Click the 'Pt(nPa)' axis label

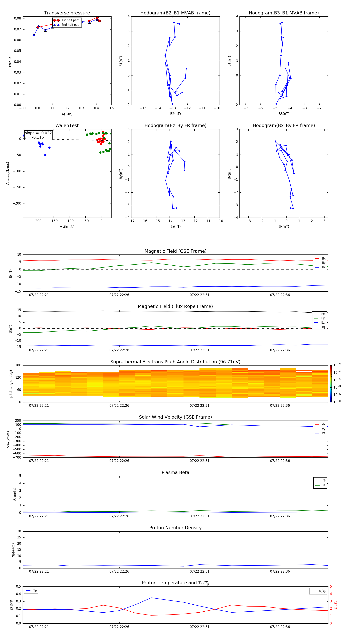point(10,61)
